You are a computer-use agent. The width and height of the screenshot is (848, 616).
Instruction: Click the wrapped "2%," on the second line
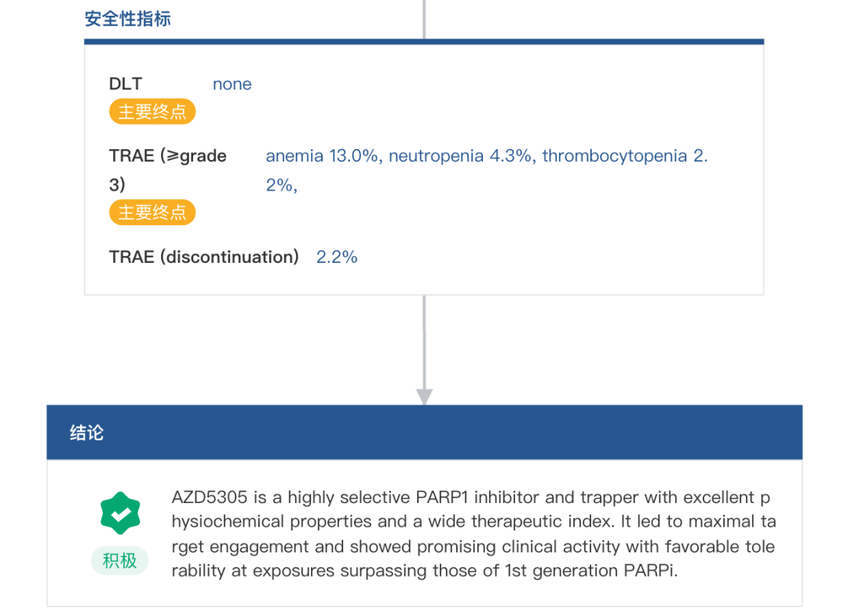point(281,185)
